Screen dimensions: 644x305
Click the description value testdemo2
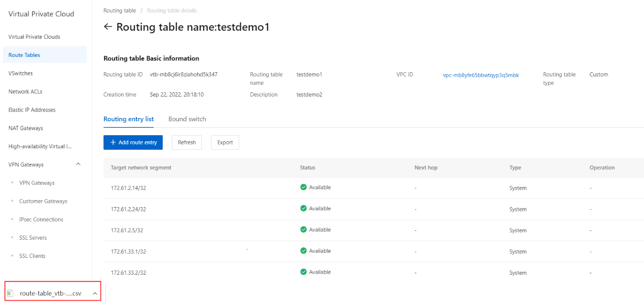pyautogui.click(x=309, y=95)
